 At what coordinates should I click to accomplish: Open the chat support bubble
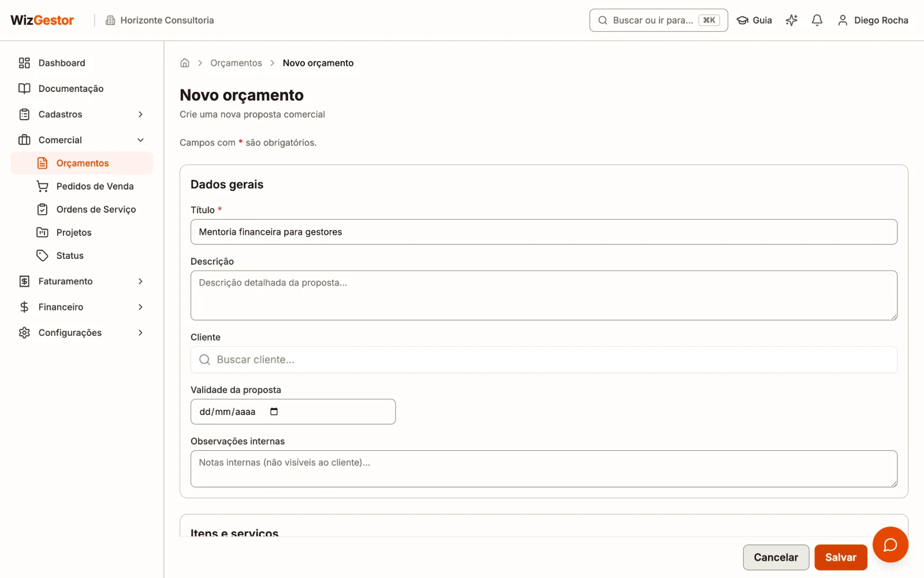tap(890, 544)
